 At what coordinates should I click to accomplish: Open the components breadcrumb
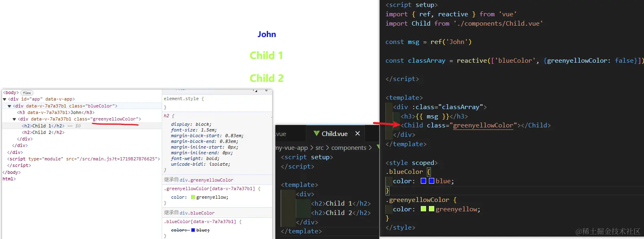[x=349, y=148]
